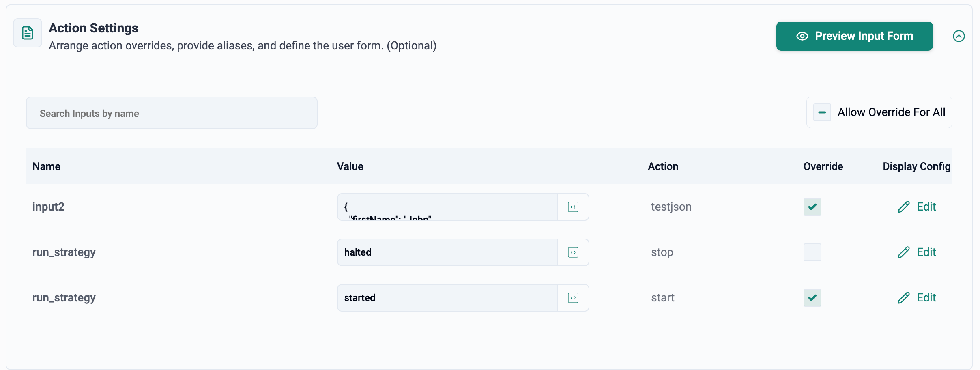Enable override for the stop action

(x=812, y=252)
